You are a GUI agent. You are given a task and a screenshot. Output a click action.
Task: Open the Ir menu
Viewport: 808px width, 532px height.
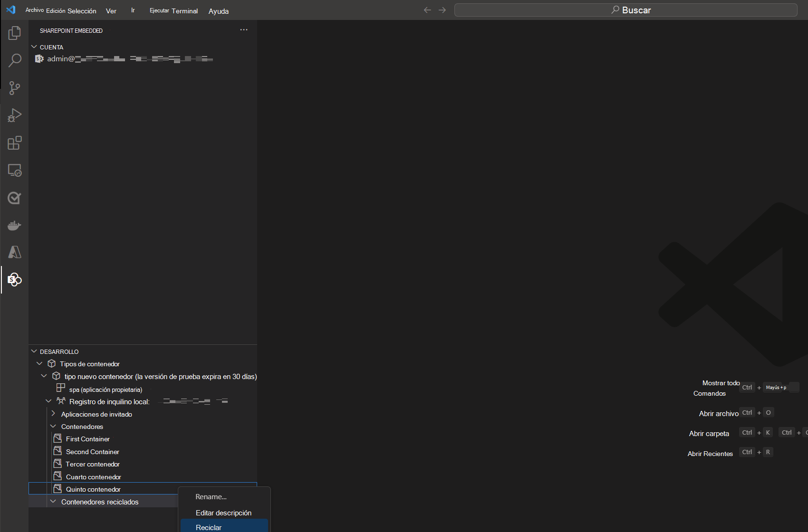133,10
